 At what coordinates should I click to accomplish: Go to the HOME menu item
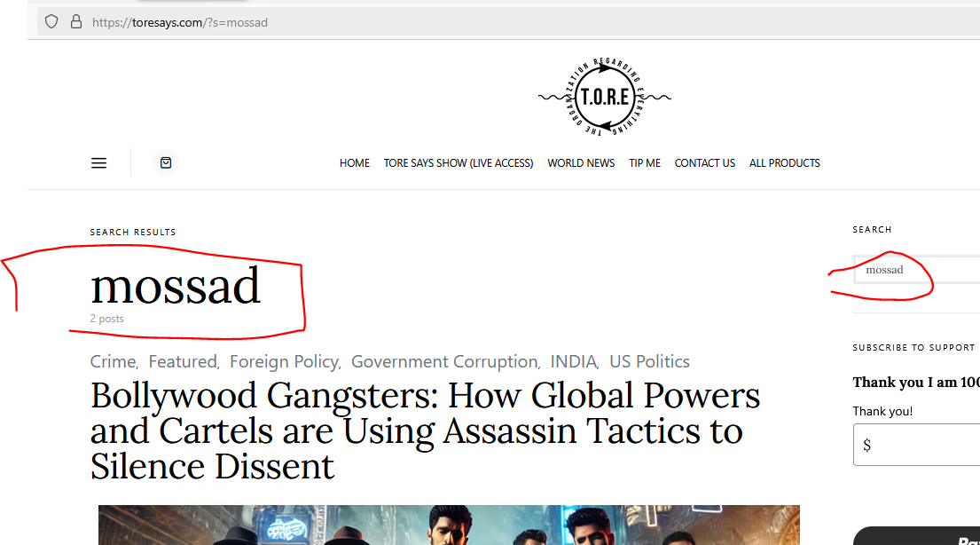point(355,162)
